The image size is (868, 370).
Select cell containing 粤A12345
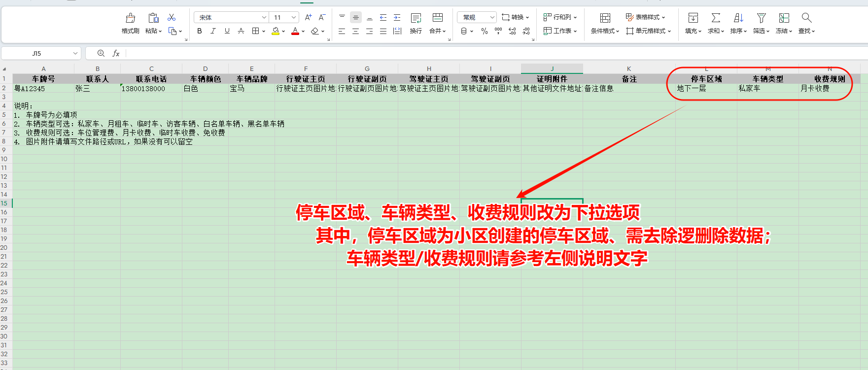(43, 89)
